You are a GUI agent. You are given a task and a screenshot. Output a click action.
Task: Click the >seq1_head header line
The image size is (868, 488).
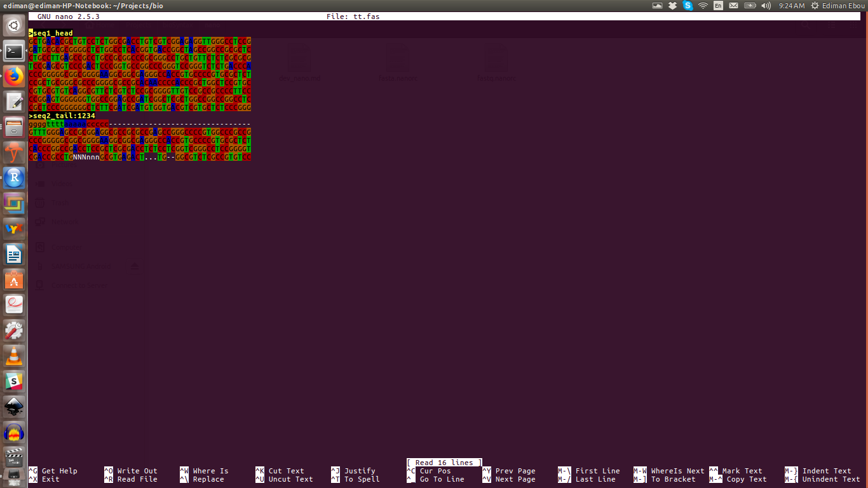[x=51, y=33]
